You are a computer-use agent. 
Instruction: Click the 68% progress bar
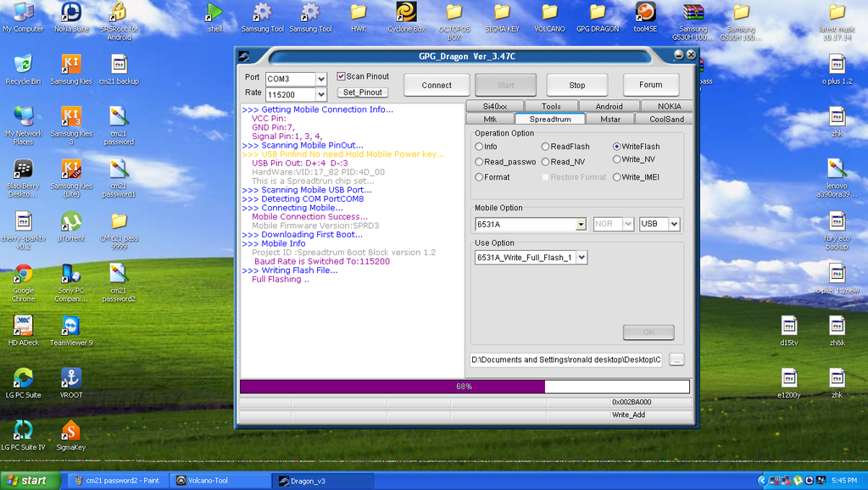click(466, 387)
